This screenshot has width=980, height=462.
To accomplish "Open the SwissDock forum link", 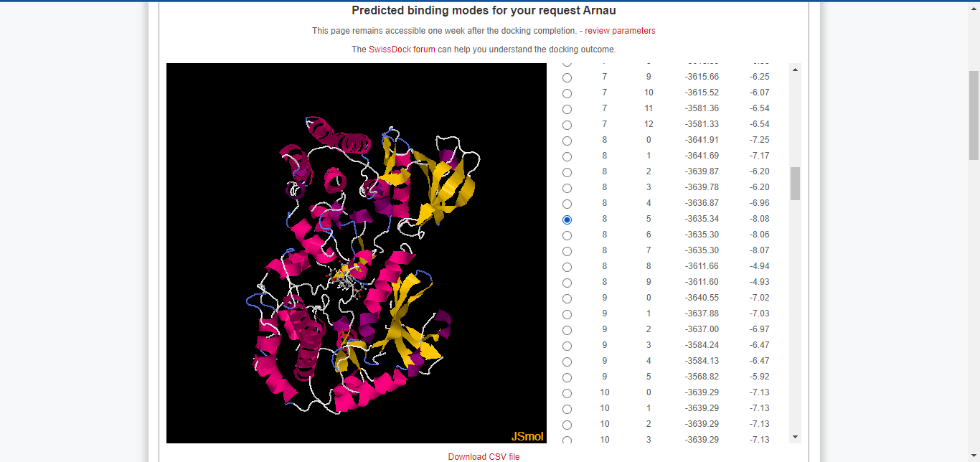I will click(x=402, y=49).
